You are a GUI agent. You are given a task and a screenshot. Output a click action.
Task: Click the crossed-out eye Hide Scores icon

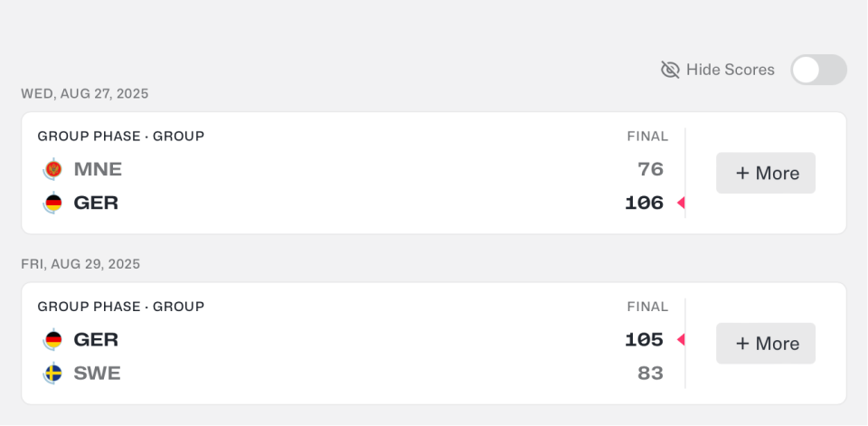click(670, 70)
